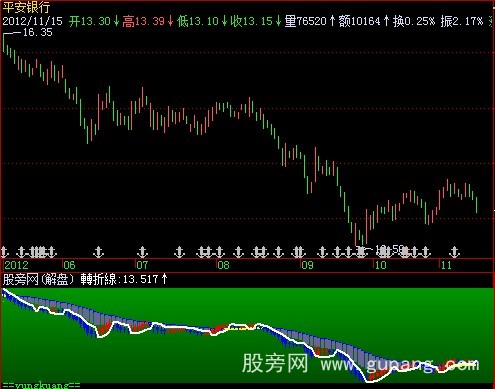Screen dimensions: 495x389
Task: Click the ==yungkuang== author label
Action: [41, 385]
